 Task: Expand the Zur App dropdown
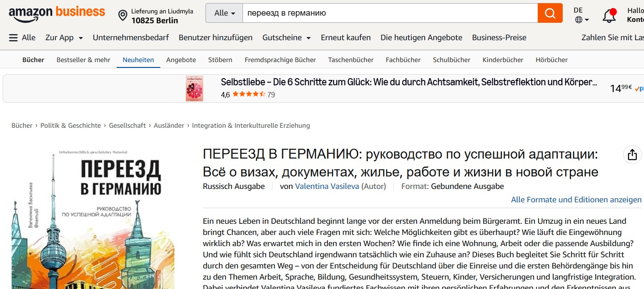(x=64, y=38)
